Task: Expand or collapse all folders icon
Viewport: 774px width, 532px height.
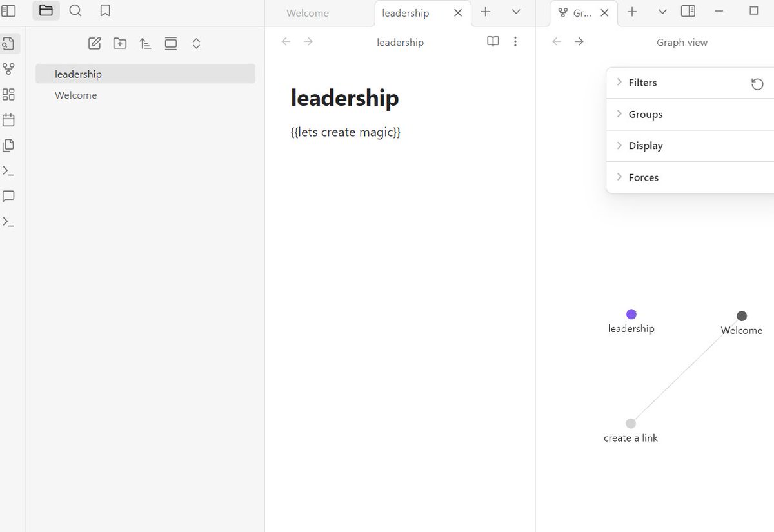Action: click(x=196, y=44)
